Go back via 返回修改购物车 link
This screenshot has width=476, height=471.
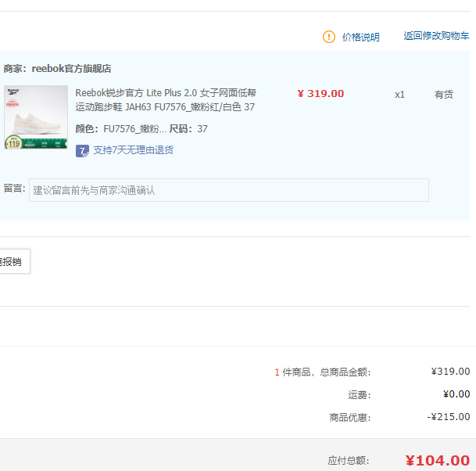click(436, 36)
